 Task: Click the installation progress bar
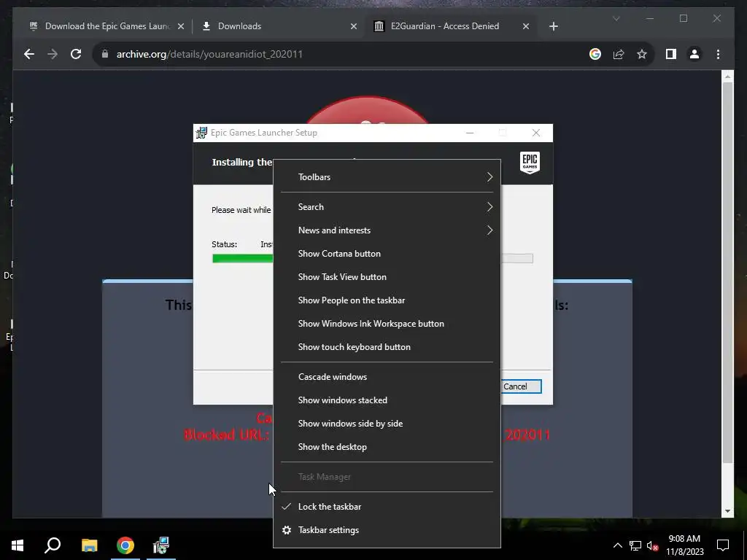tap(242, 259)
